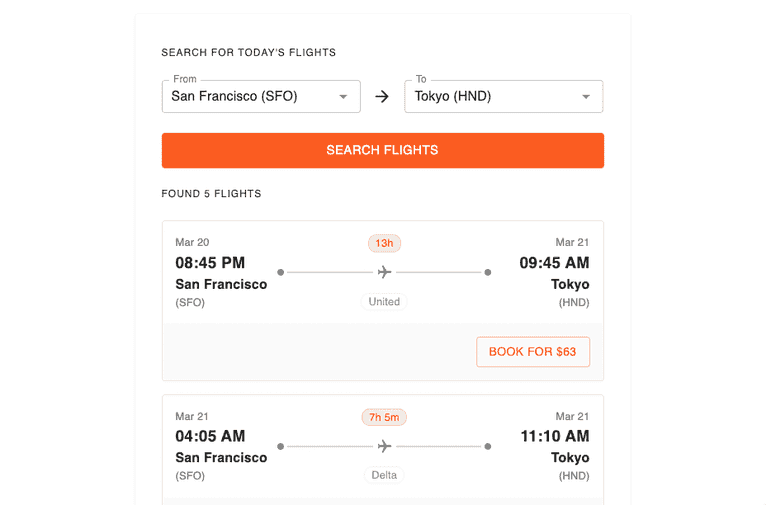Open the To airport dropdown arrow
Image resolution: width=766 pixels, height=505 pixels.
pos(586,97)
